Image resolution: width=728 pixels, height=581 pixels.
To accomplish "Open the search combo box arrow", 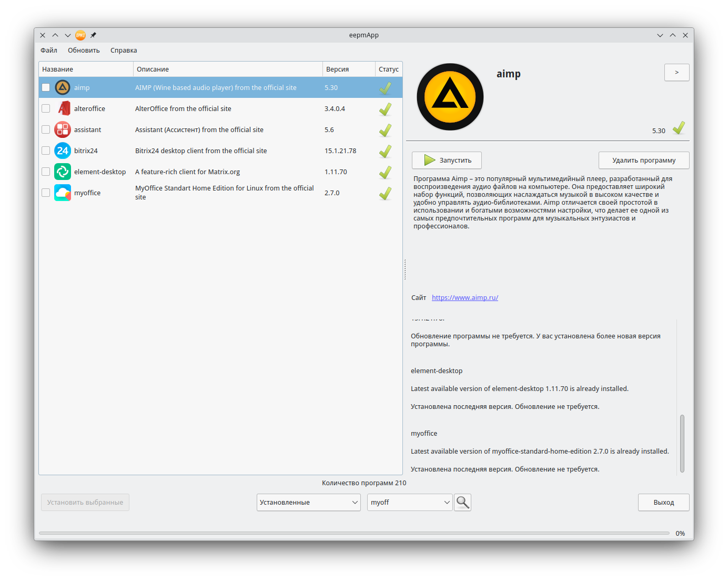I will 447,502.
